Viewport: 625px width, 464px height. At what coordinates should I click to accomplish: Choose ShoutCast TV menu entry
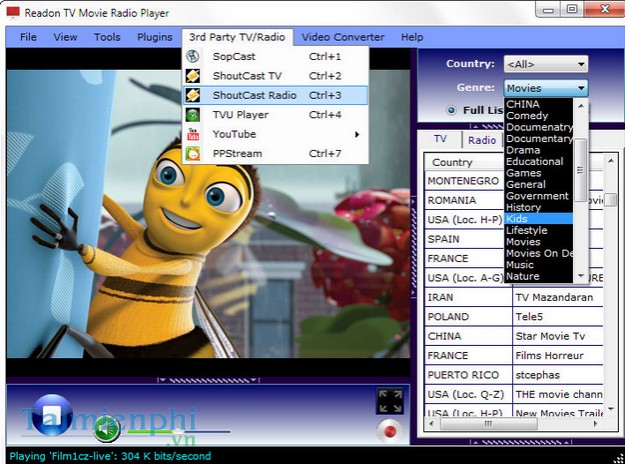[x=275, y=76]
